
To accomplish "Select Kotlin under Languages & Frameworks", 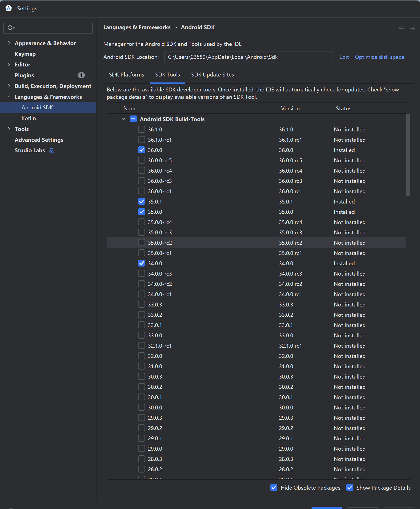I will (29, 118).
